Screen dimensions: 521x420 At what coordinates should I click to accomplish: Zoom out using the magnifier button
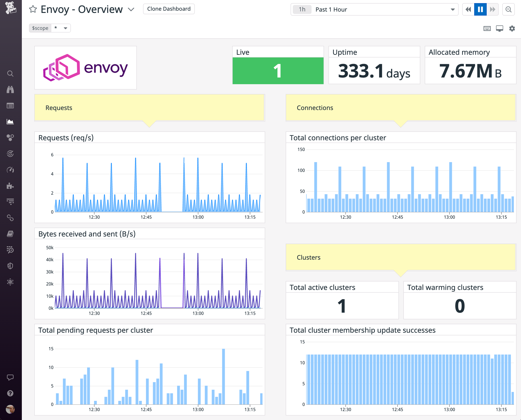[x=509, y=9]
